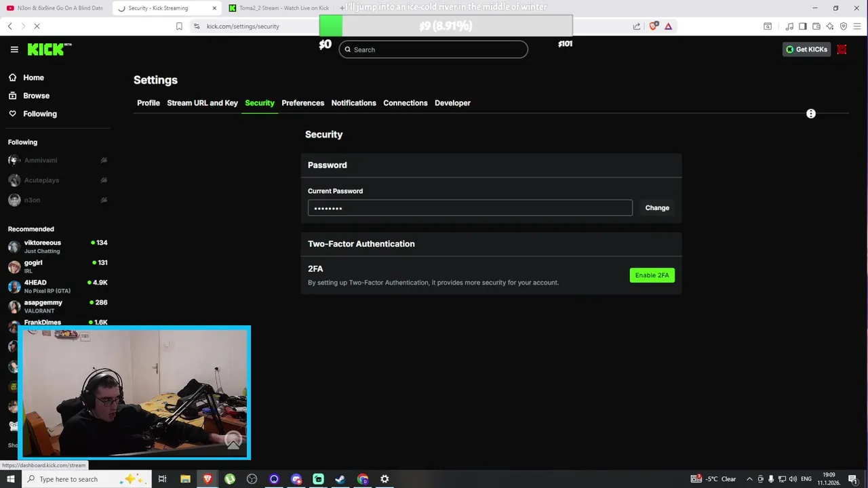
Task: Stop loading the page
Action: point(37,26)
